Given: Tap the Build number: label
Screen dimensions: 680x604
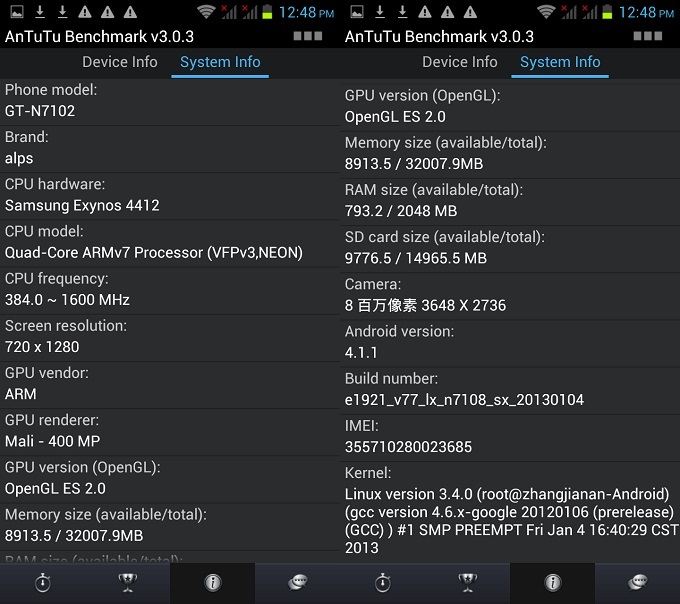Looking at the screenshot, I should [391, 379].
